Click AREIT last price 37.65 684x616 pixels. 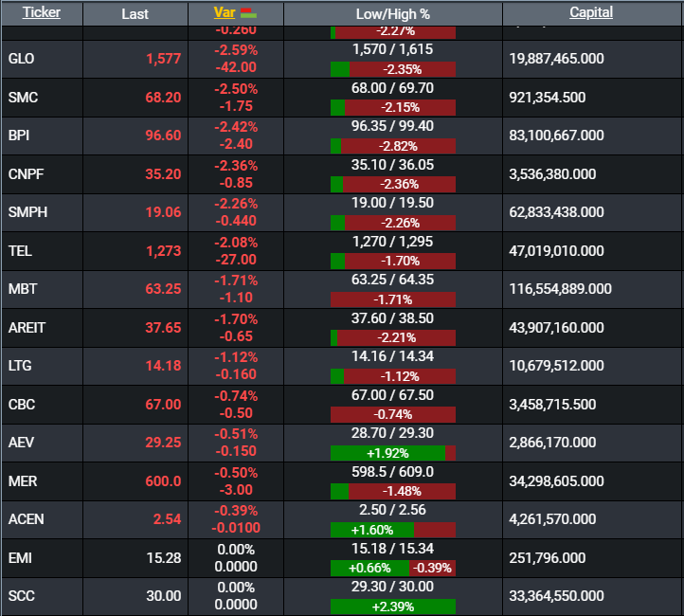(x=163, y=328)
